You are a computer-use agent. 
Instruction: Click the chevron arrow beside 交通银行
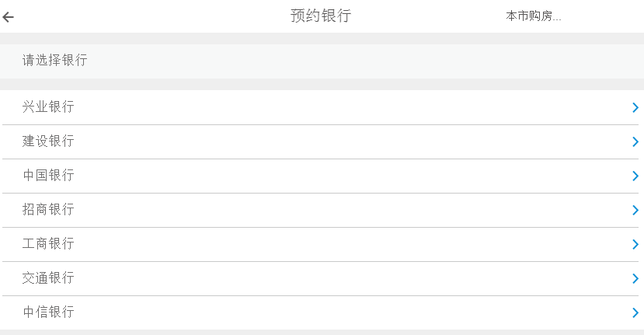(635, 279)
